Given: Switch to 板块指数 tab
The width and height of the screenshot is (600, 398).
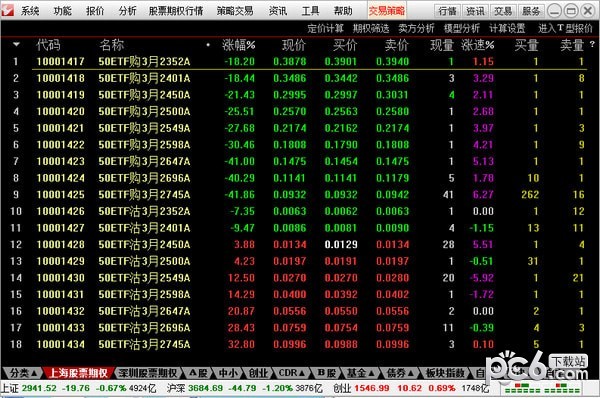Looking at the screenshot, I should click(x=445, y=373).
